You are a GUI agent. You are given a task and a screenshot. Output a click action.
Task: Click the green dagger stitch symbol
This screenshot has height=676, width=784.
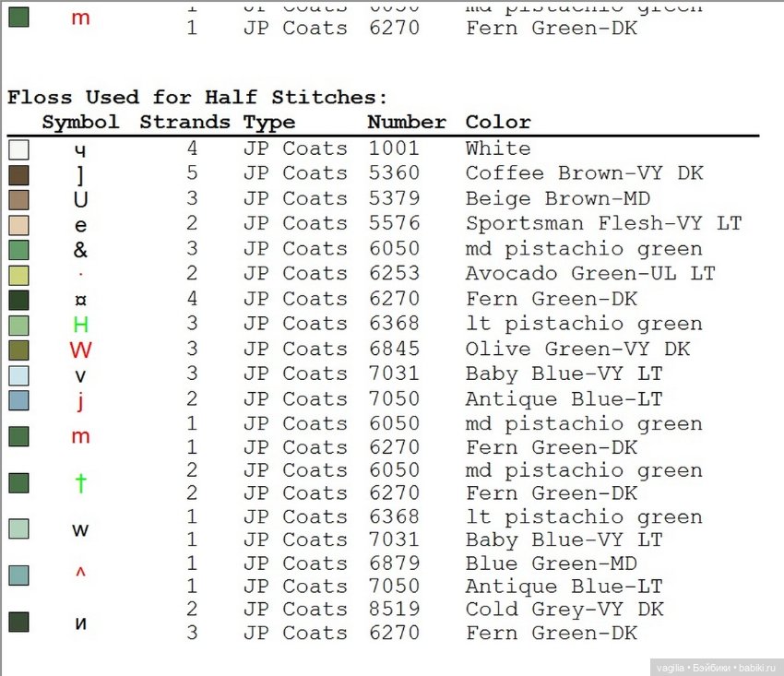tap(80, 482)
